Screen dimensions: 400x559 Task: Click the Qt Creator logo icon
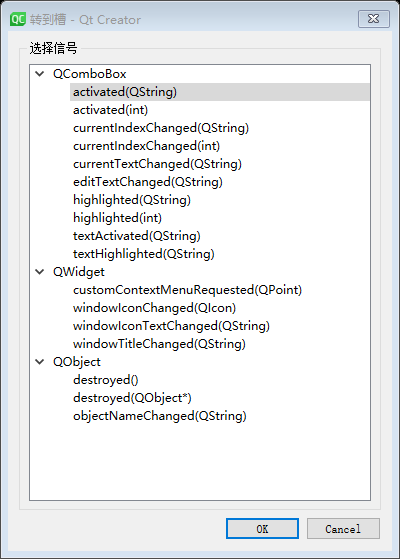coord(17,19)
